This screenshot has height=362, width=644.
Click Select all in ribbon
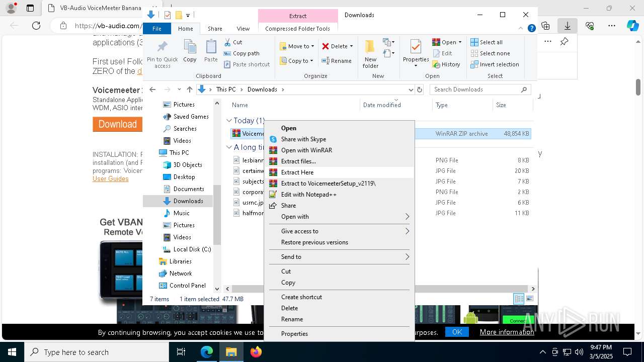click(487, 42)
